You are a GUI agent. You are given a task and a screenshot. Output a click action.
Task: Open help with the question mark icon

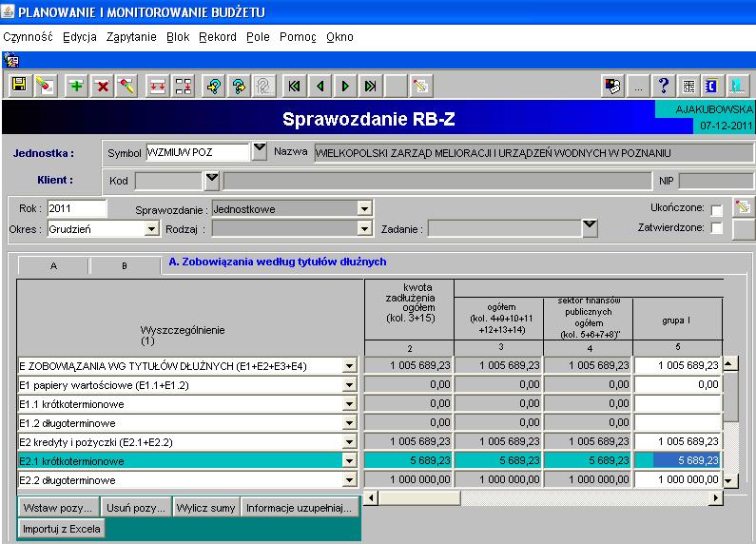664,86
